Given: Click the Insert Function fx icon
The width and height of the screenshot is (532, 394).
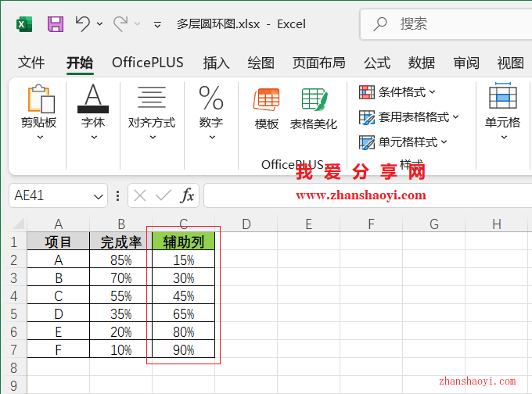Looking at the screenshot, I should pos(188,195).
